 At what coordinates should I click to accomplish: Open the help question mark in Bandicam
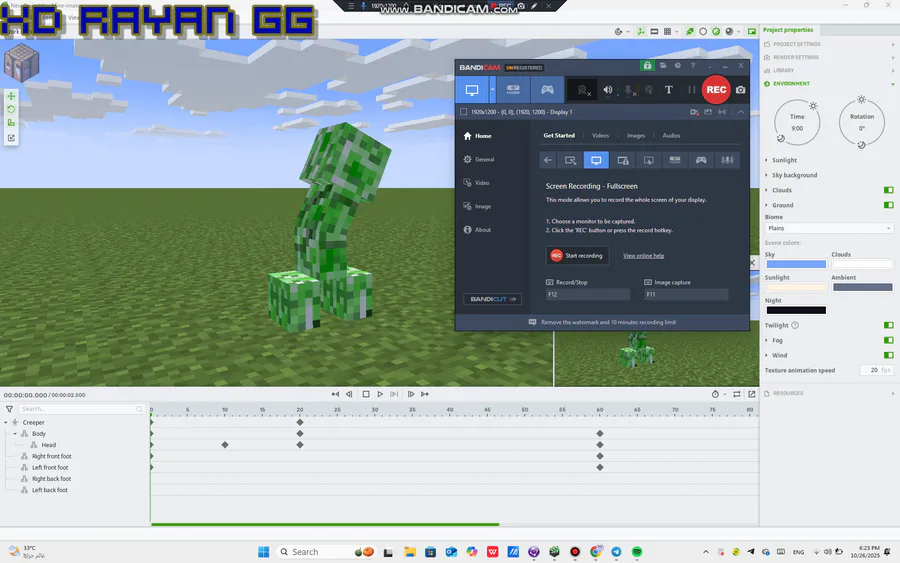tap(693, 66)
